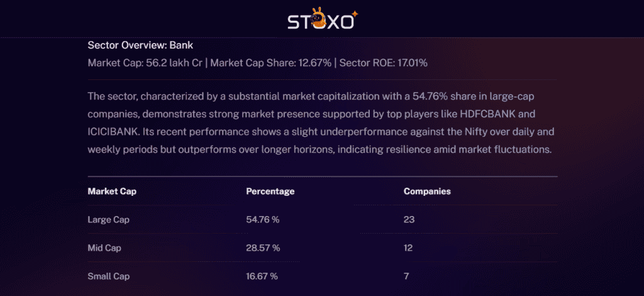644x296 pixels.
Task: Click the 28.57 % percentage cell
Action: coord(262,248)
